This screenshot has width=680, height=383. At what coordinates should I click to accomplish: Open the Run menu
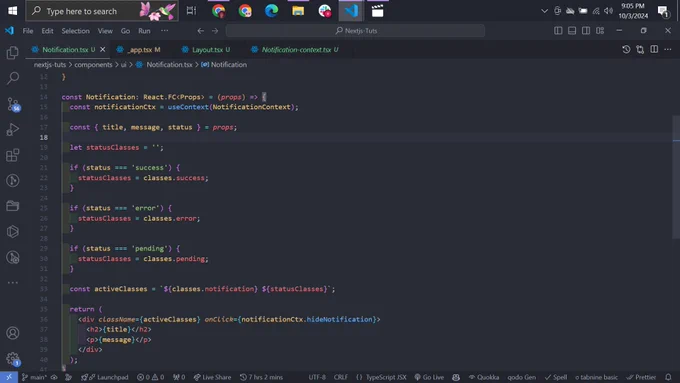click(x=144, y=31)
